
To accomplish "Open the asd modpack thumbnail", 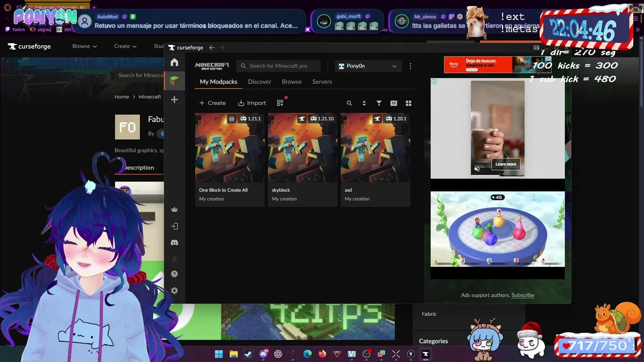I will click(375, 148).
